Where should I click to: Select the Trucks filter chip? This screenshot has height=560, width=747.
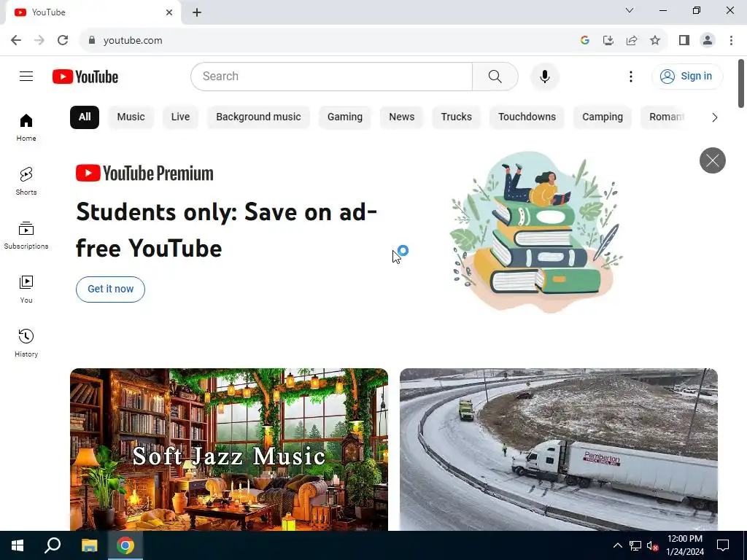point(456,117)
